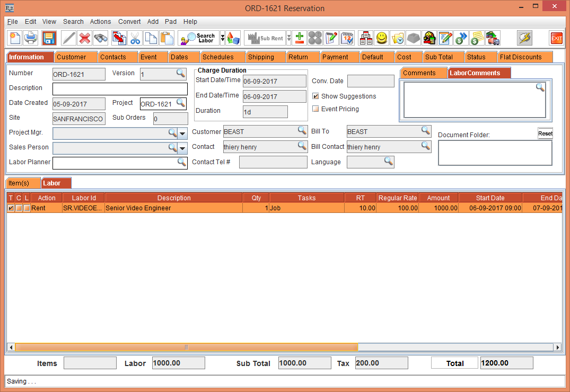Screen dimensions: 570x392
Task: Expand the Project Mgr. dropdown arrow
Action: point(182,133)
